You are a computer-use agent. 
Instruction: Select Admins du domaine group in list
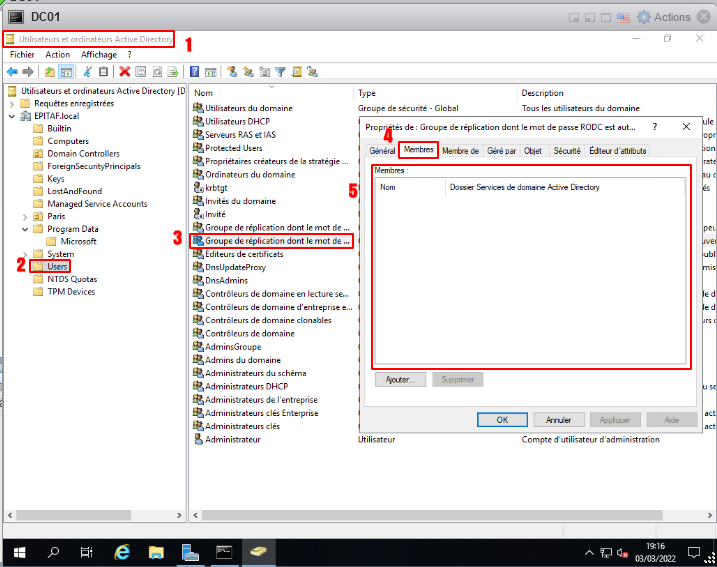(x=243, y=360)
